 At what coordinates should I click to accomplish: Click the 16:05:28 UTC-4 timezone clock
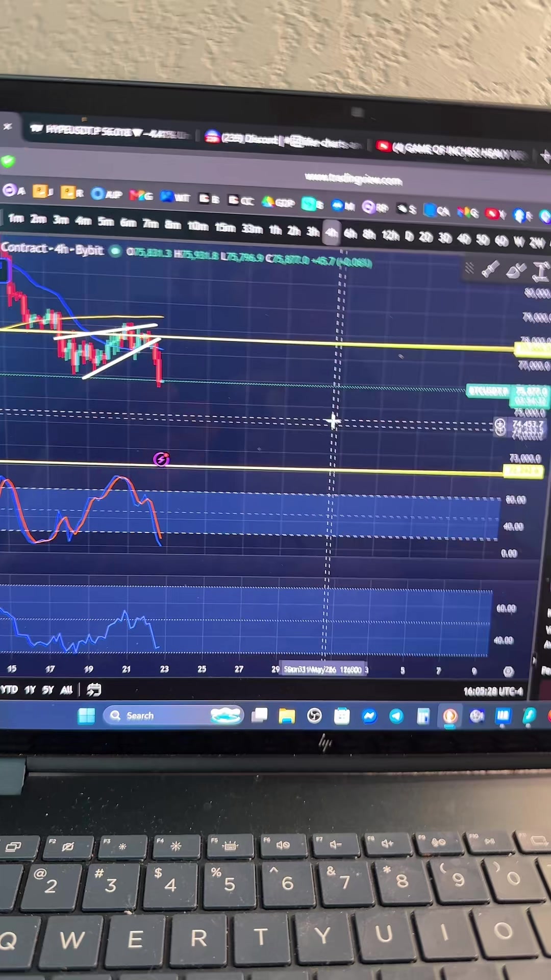(x=493, y=692)
